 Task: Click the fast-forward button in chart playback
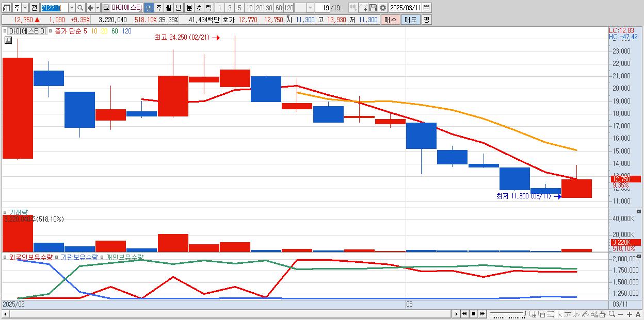[x=482, y=314]
